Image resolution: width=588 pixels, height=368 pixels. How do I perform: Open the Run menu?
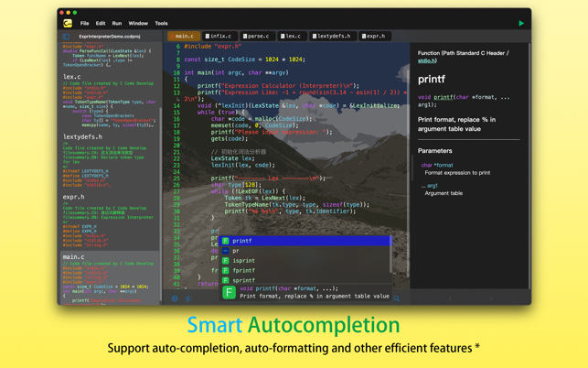(117, 23)
